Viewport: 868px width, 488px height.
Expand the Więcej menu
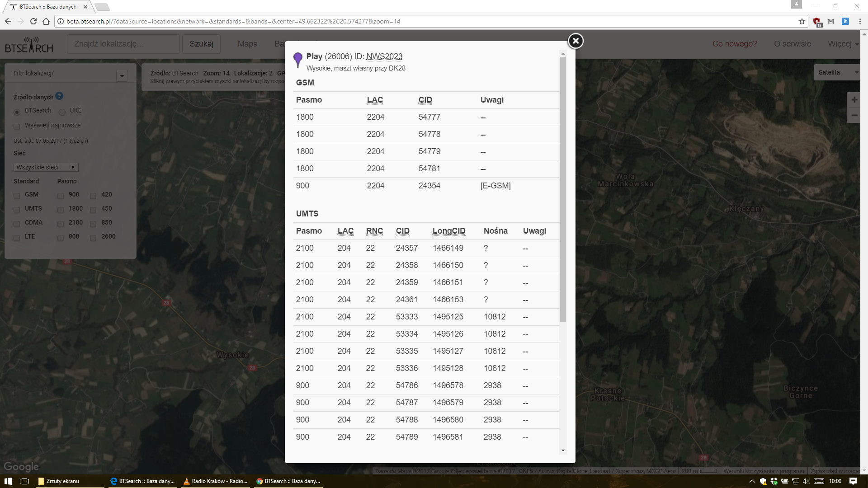tap(843, 44)
